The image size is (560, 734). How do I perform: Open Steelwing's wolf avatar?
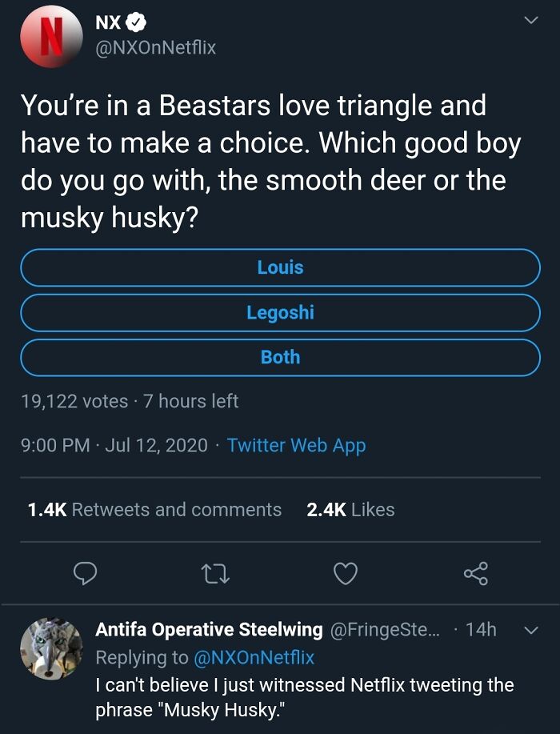(x=51, y=648)
